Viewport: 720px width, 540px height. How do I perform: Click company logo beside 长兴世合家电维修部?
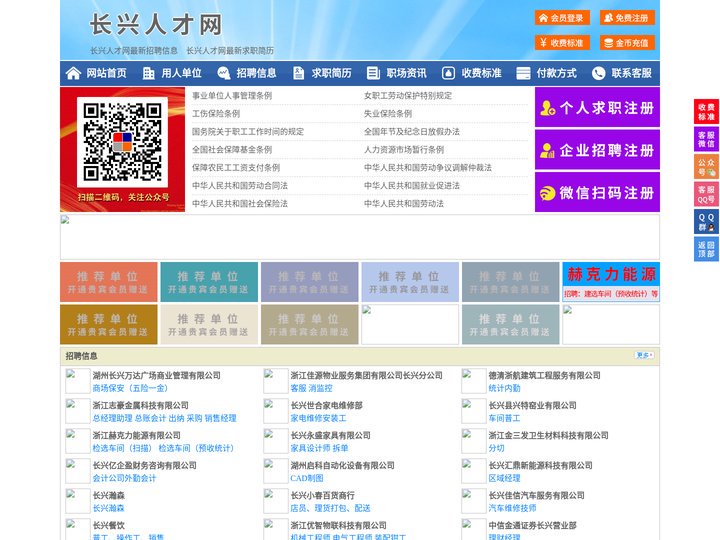click(x=276, y=411)
